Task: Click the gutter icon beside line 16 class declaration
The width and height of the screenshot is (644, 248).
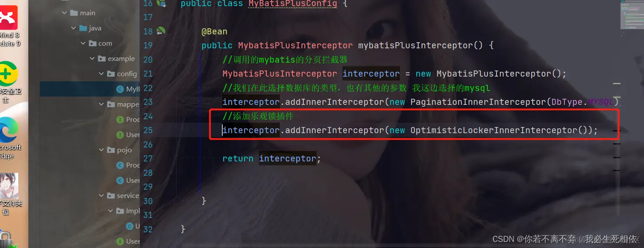Action: tap(161, 3)
